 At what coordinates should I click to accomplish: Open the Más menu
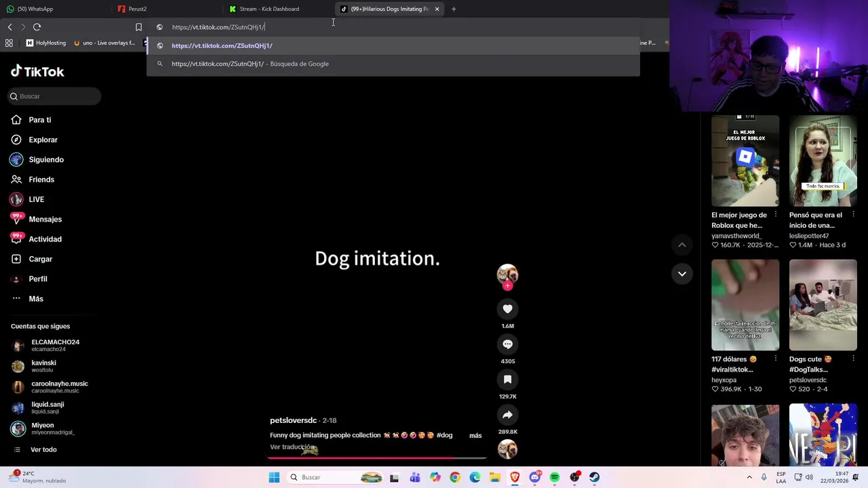tap(27, 299)
